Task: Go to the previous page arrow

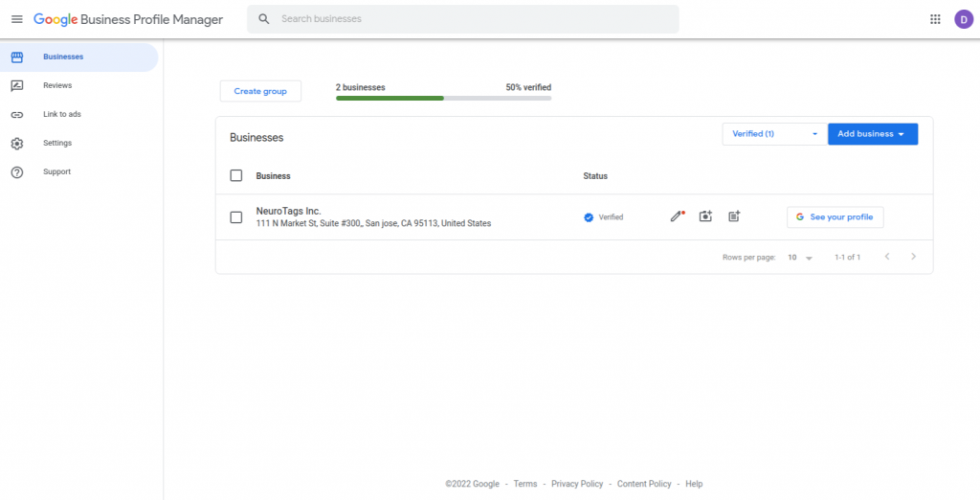Action: pyautogui.click(x=887, y=257)
